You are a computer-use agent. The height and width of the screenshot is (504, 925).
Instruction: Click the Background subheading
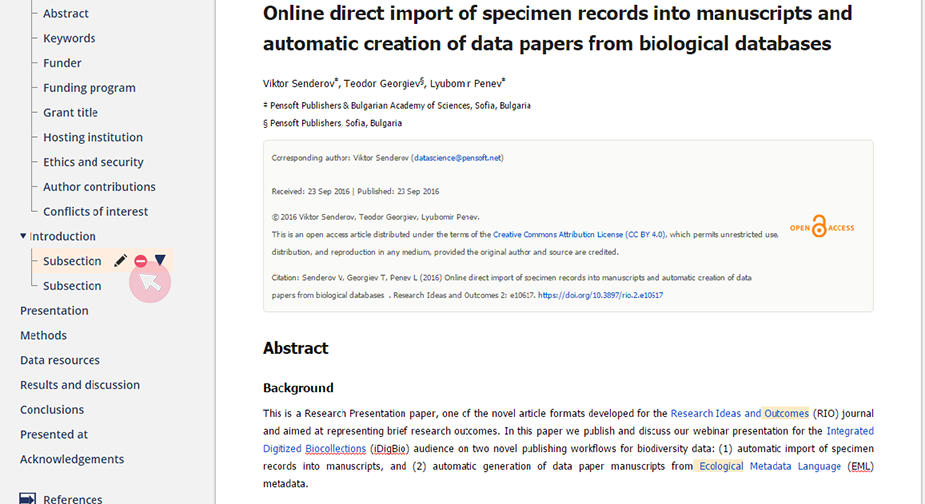tap(299, 388)
